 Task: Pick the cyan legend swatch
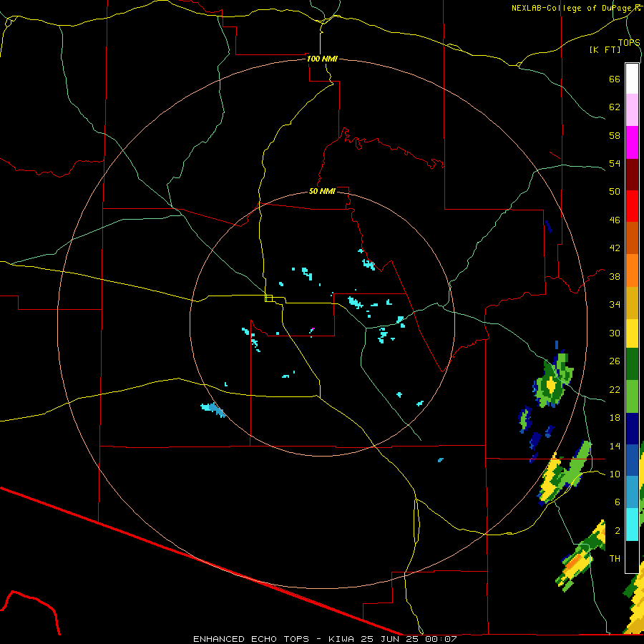coord(632,524)
